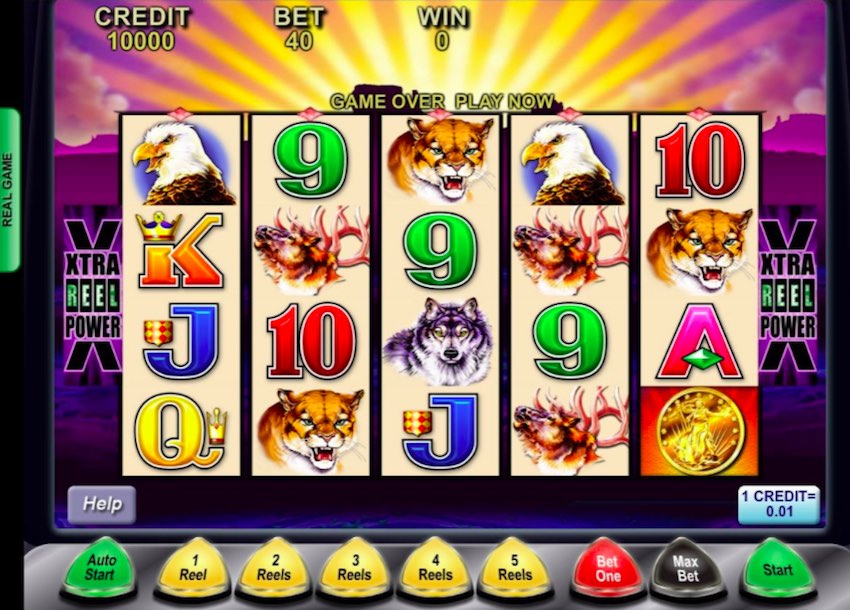Select the crowned K symbol on first reel
Image resolution: width=850 pixels, height=610 pixels.
(x=181, y=251)
